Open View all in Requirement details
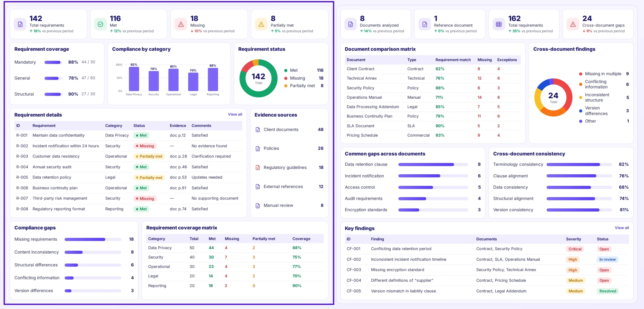The height and width of the screenshot is (309, 644). pyautogui.click(x=235, y=114)
